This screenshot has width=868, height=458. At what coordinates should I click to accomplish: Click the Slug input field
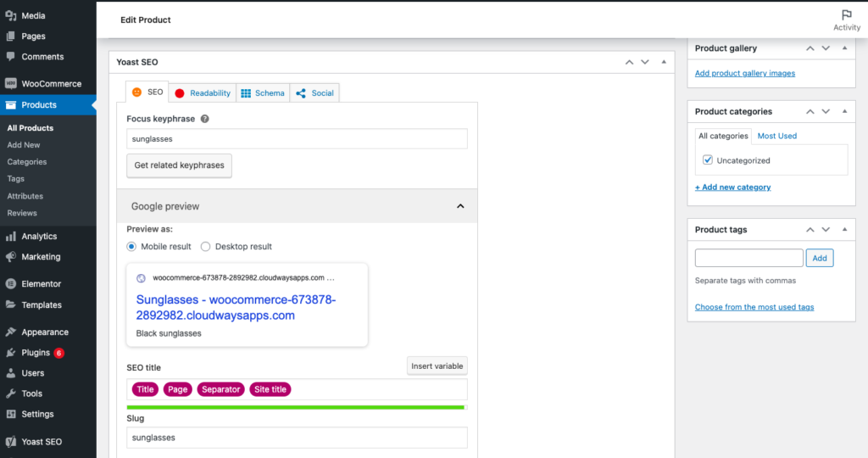pyautogui.click(x=297, y=438)
